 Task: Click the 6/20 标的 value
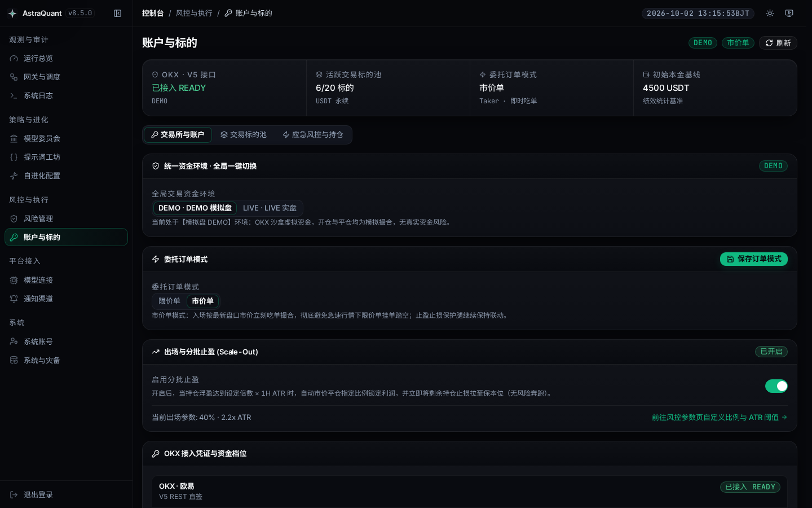(x=335, y=88)
